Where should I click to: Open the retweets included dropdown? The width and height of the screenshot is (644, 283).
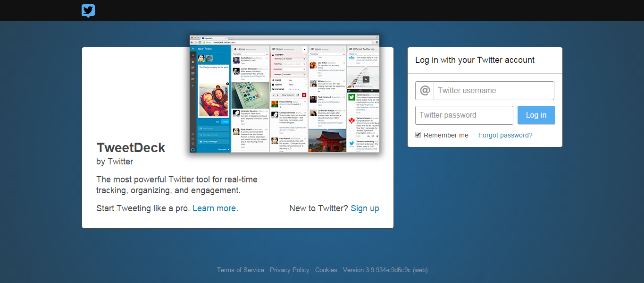click(x=294, y=74)
